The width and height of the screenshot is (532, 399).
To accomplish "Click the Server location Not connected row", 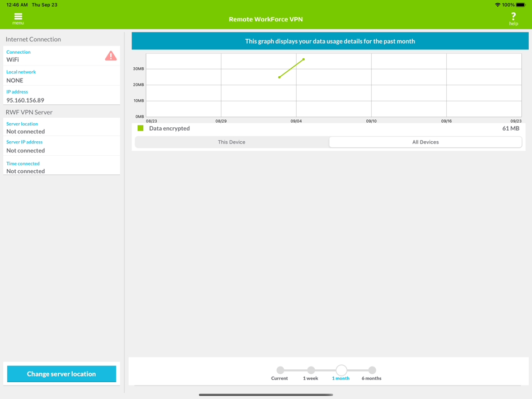I will [62, 127].
